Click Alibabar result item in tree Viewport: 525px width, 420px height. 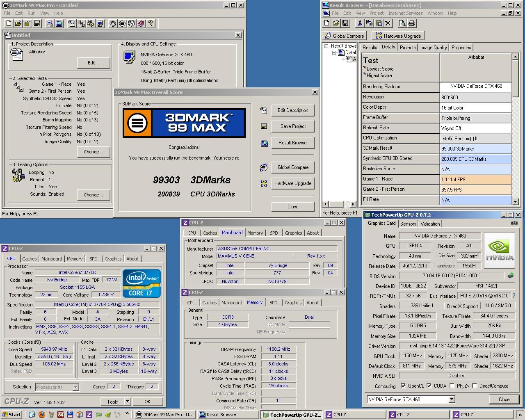[351, 59]
